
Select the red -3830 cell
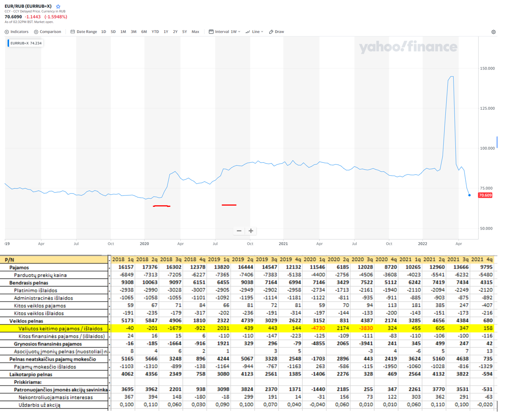click(362, 328)
